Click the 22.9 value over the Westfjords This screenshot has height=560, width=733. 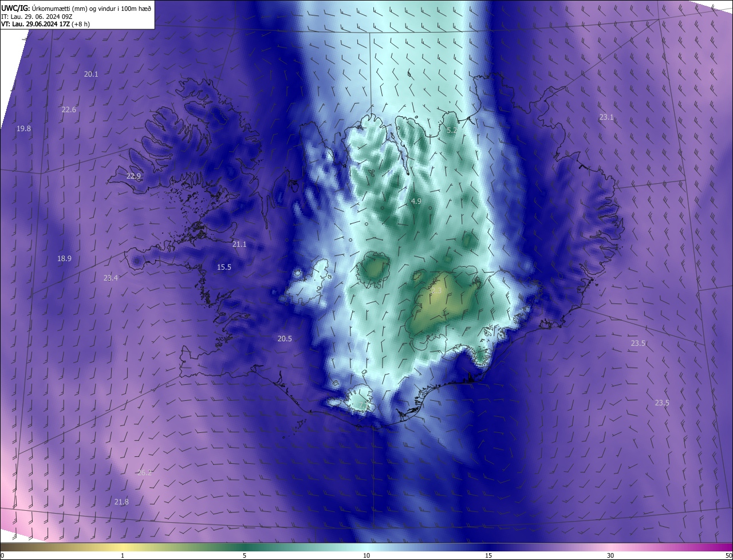pyautogui.click(x=133, y=176)
